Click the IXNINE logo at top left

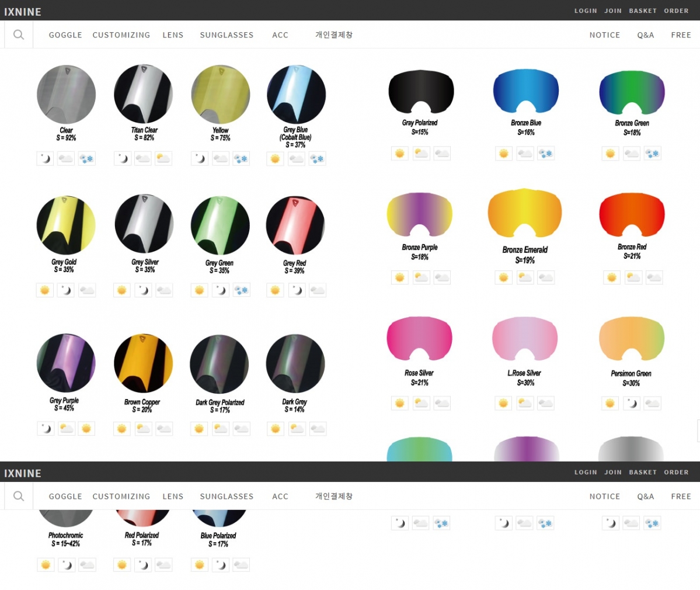pyautogui.click(x=23, y=11)
